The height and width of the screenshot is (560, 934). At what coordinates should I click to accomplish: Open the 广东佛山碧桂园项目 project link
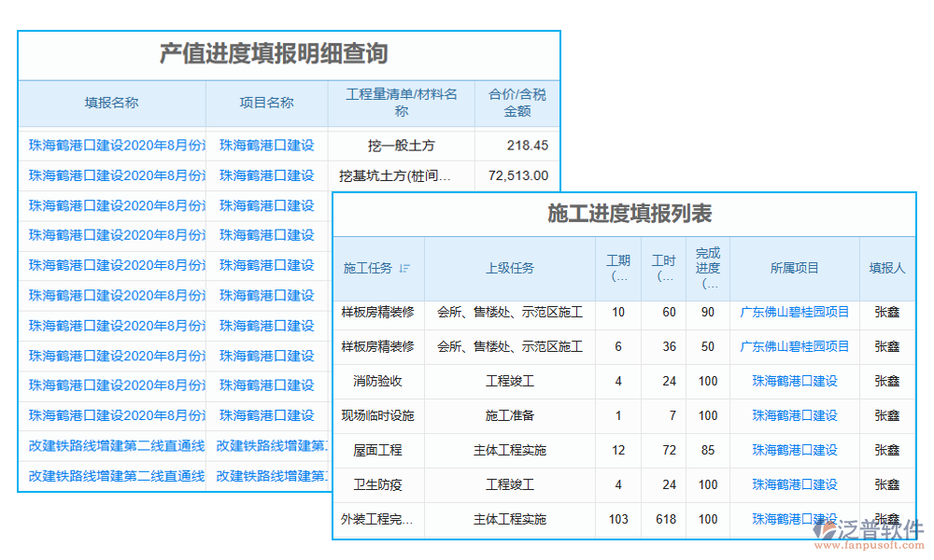point(795,313)
